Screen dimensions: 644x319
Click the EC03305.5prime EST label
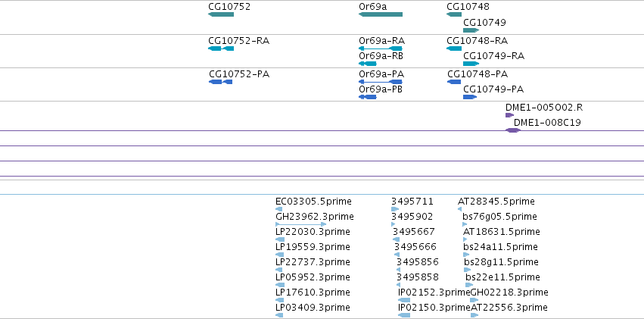click(314, 202)
